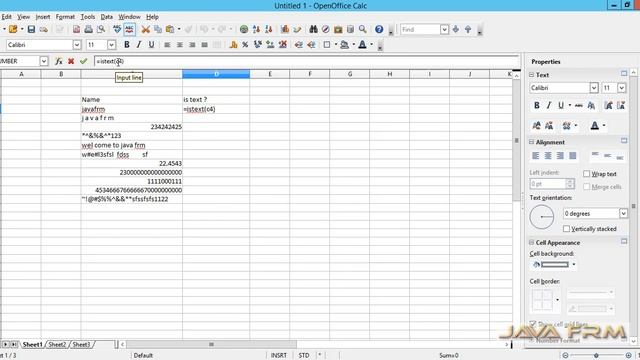Click the Save document icon
The width and height of the screenshot is (640, 360).
(x=31, y=29)
